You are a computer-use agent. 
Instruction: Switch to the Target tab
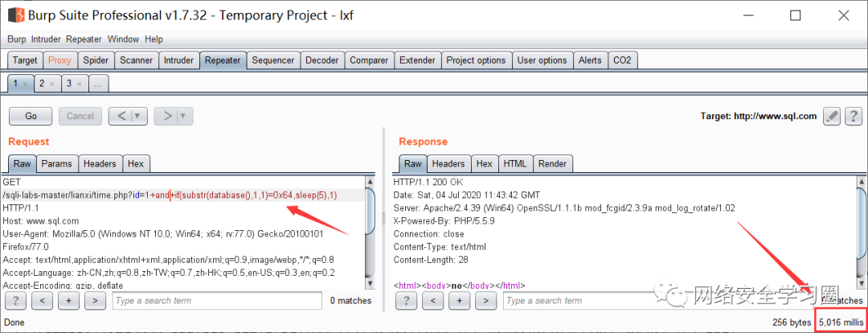25,60
